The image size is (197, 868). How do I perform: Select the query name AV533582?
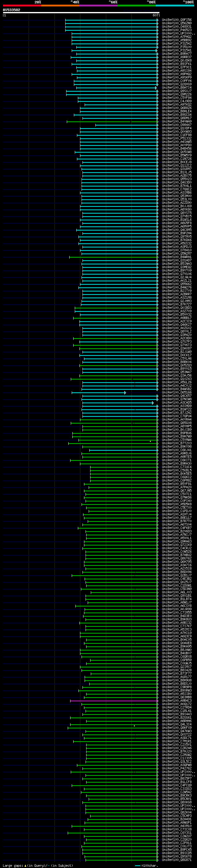pyautogui.click(x=11, y=10)
